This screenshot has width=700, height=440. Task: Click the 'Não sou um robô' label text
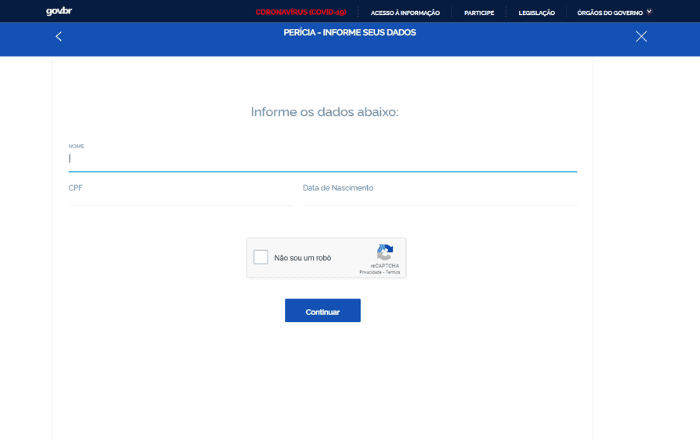click(302, 258)
